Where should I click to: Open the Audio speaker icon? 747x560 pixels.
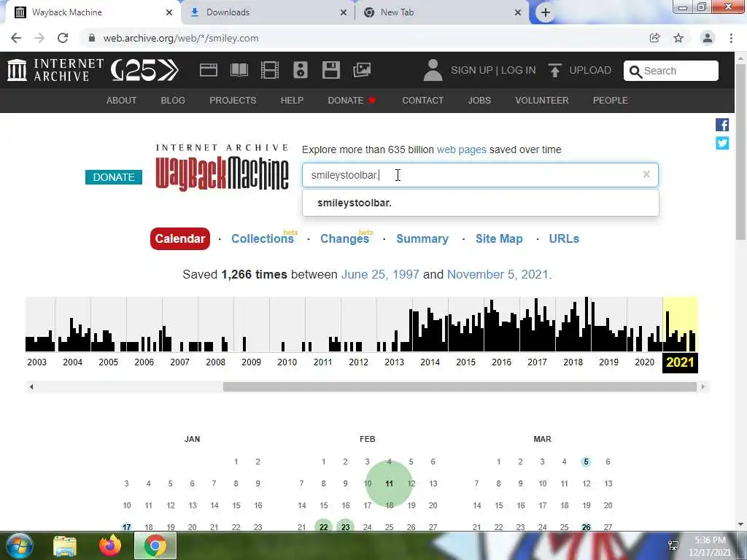coord(301,70)
